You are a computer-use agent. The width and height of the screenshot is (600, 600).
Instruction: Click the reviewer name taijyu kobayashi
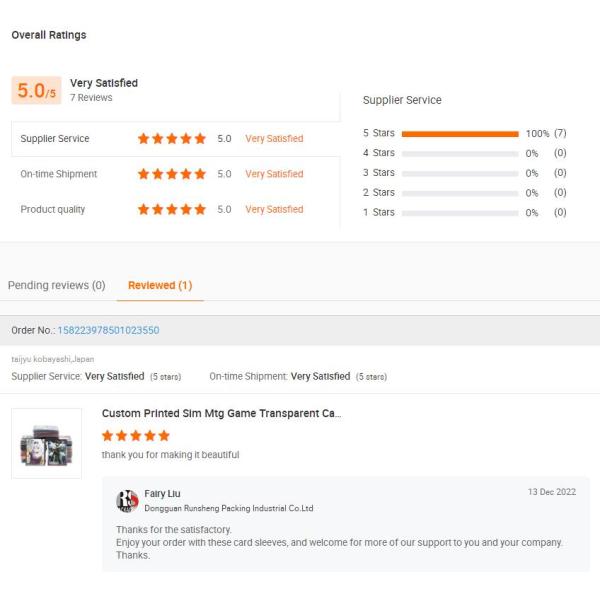(52, 359)
